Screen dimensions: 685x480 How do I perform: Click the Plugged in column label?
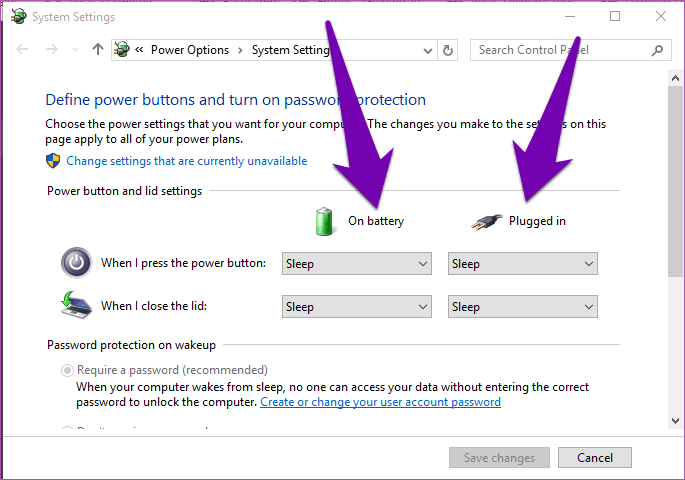[537, 221]
